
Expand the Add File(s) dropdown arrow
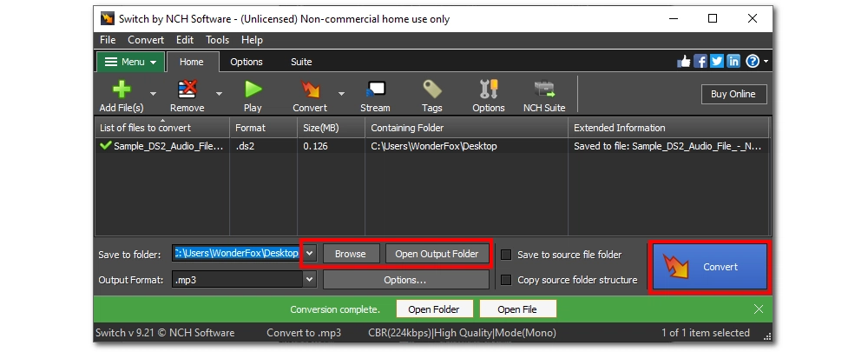tap(154, 94)
